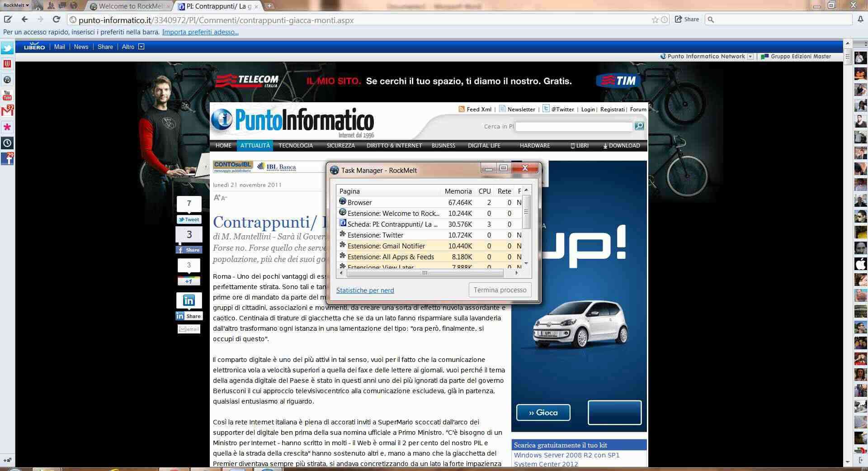Open the BUSINESS section

[443, 146]
